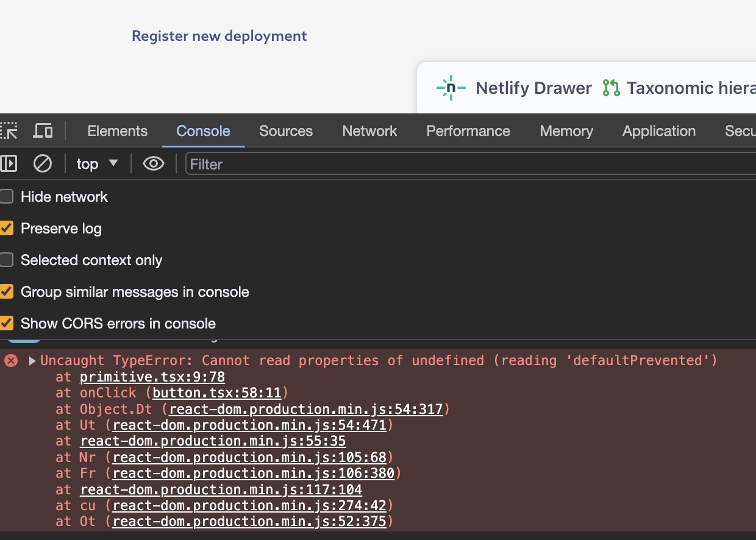Screen dimensions: 756x540
Task: Select the inspect element picker icon
Action: pos(9,131)
